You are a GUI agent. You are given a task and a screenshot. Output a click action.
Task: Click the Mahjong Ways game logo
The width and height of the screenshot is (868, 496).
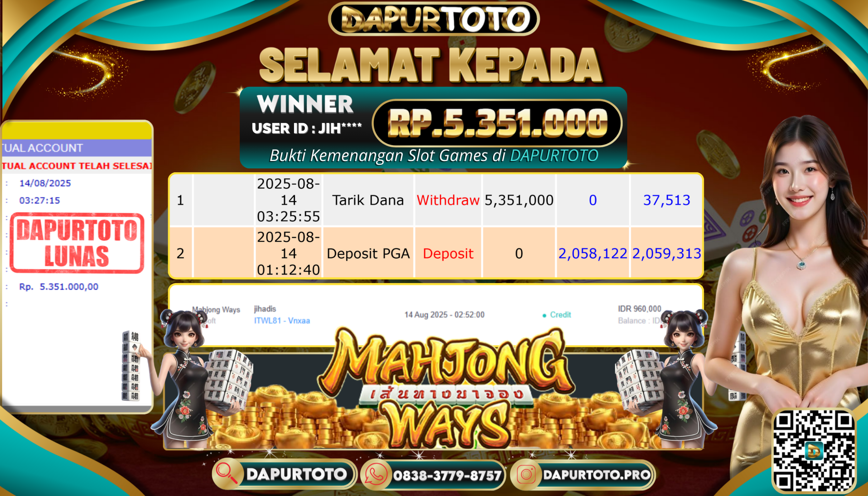(446, 388)
